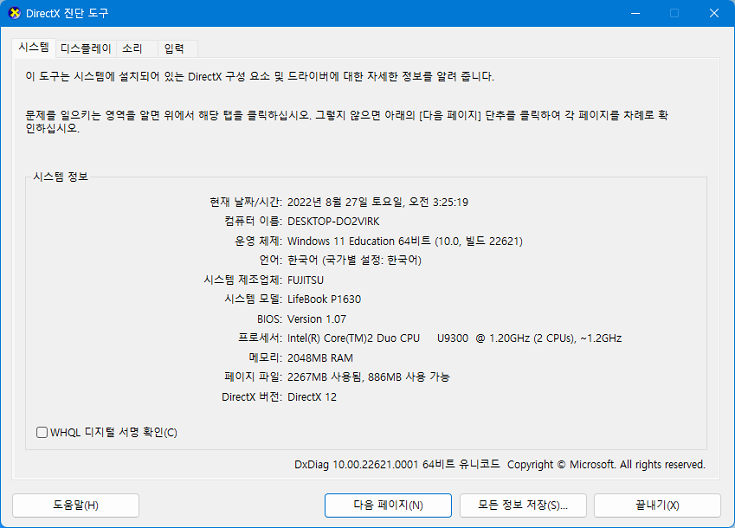Screen dimensions: 735x528
Task: Go to 다음 페이지(N)
Action: click(388, 505)
